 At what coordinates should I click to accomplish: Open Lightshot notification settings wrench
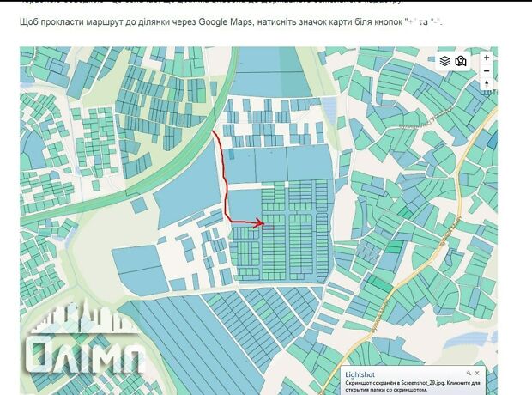[468, 374]
